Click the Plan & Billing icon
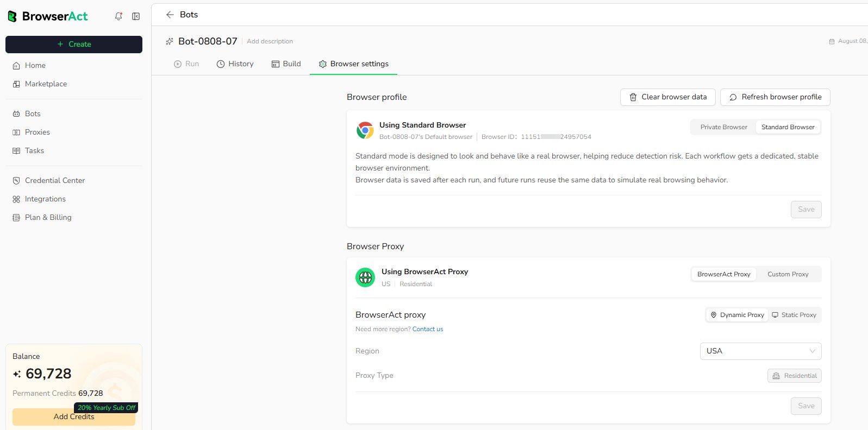Image resolution: width=868 pixels, height=430 pixels. [x=16, y=218]
